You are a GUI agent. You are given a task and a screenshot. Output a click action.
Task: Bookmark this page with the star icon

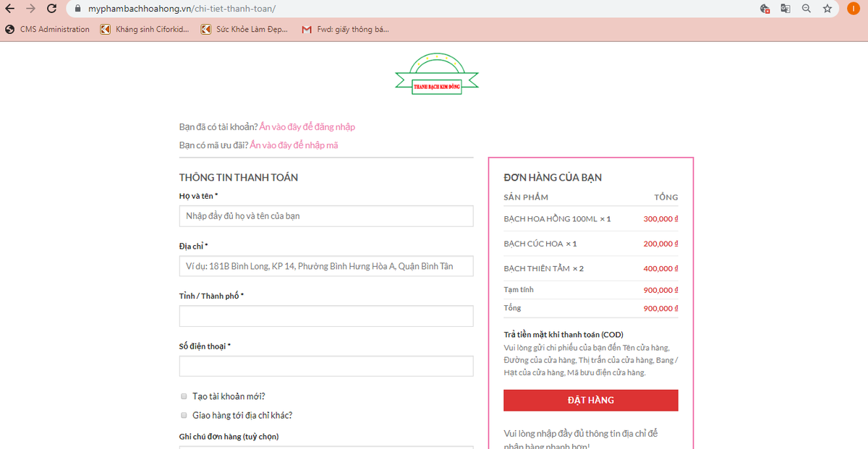pyautogui.click(x=827, y=9)
